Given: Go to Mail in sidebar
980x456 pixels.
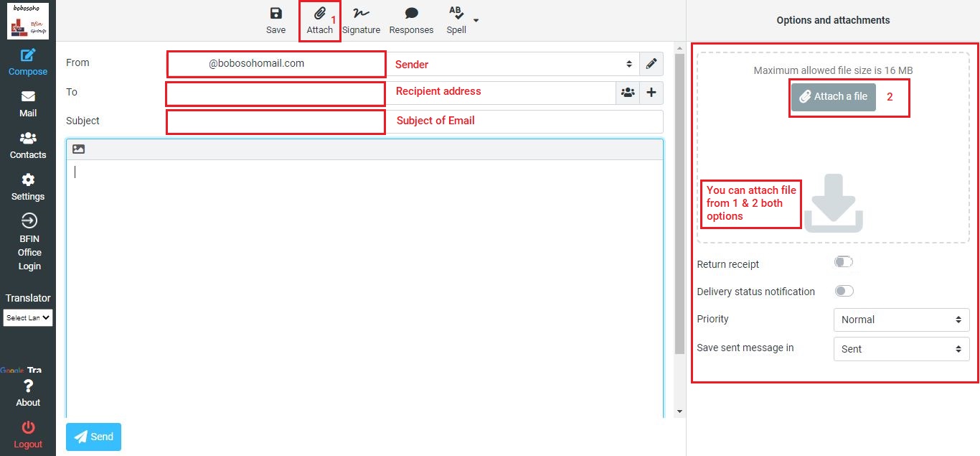Looking at the screenshot, I should (x=28, y=103).
